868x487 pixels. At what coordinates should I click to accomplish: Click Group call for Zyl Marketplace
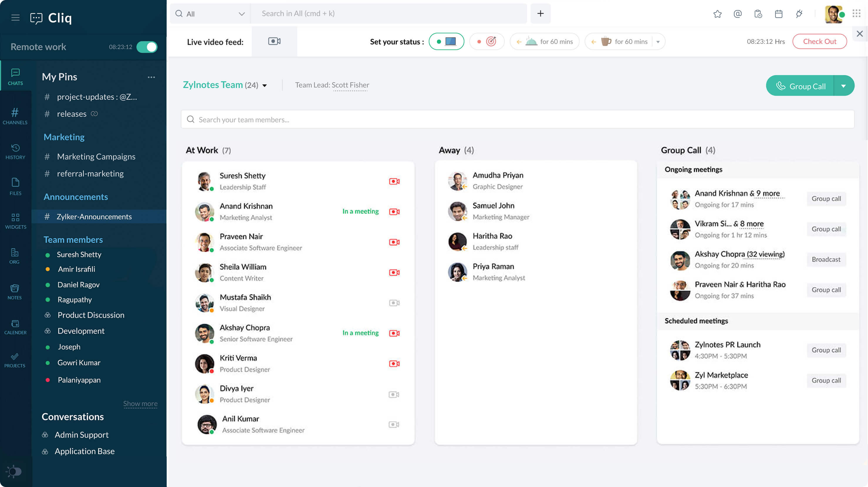click(826, 380)
